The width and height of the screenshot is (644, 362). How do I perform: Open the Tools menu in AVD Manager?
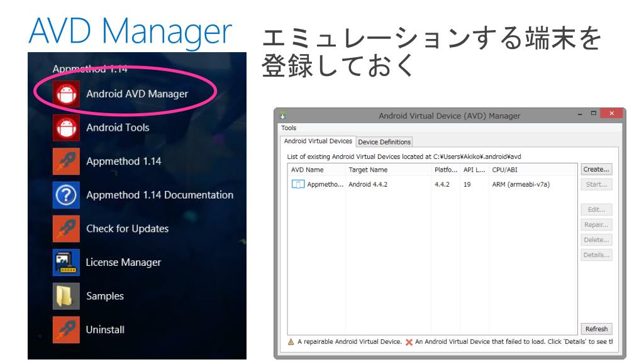click(289, 128)
